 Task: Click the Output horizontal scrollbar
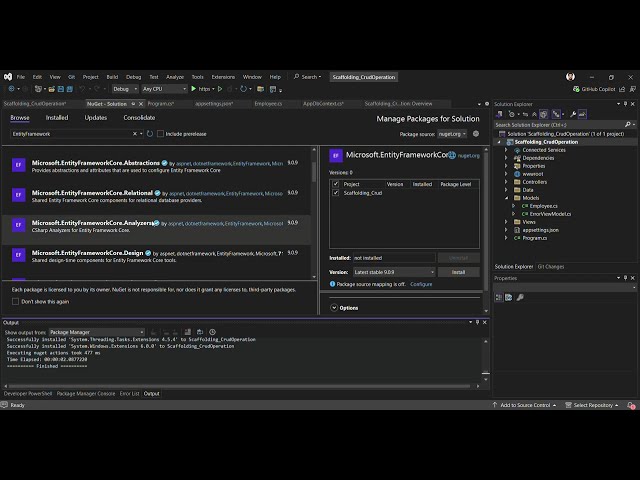[241, 386]
